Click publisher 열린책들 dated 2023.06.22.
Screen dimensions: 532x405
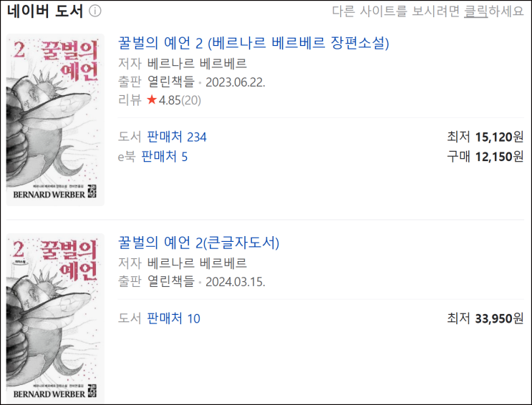[170, 82]
